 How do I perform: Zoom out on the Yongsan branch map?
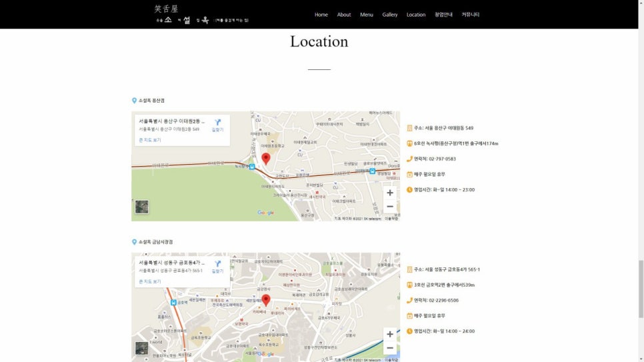390,207
